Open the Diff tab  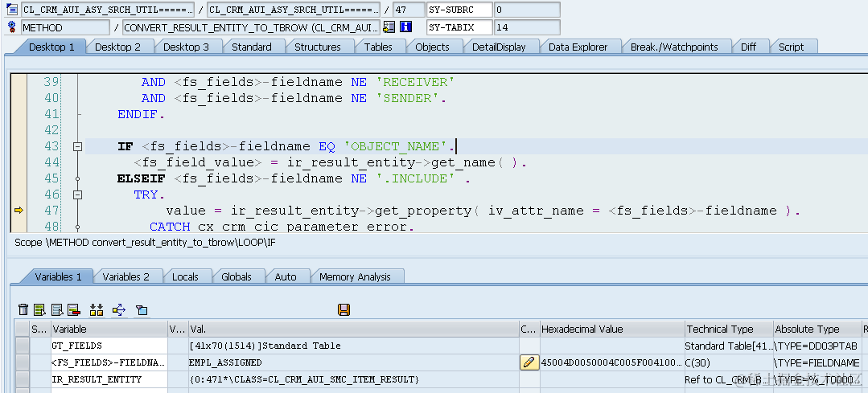click(748, 47)
